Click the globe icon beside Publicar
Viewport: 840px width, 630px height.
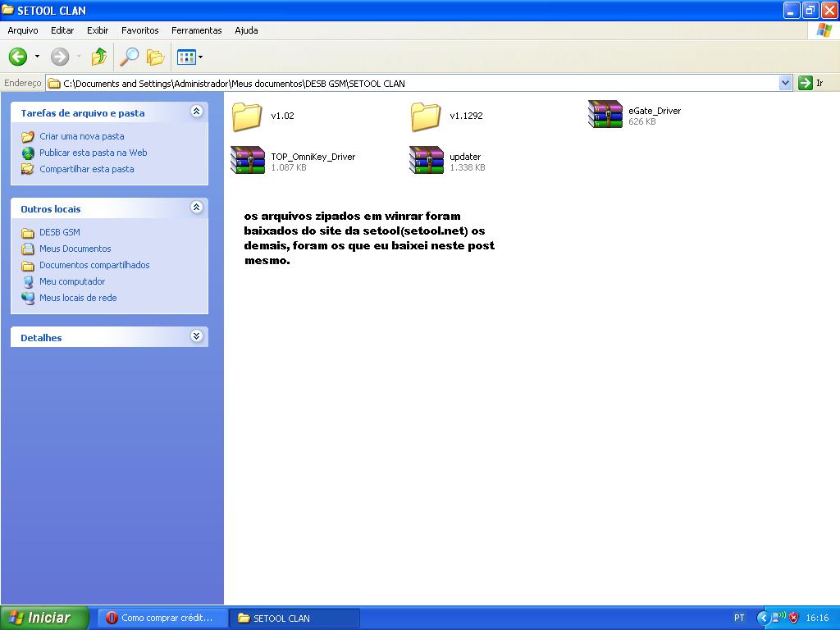coord(28,153)
